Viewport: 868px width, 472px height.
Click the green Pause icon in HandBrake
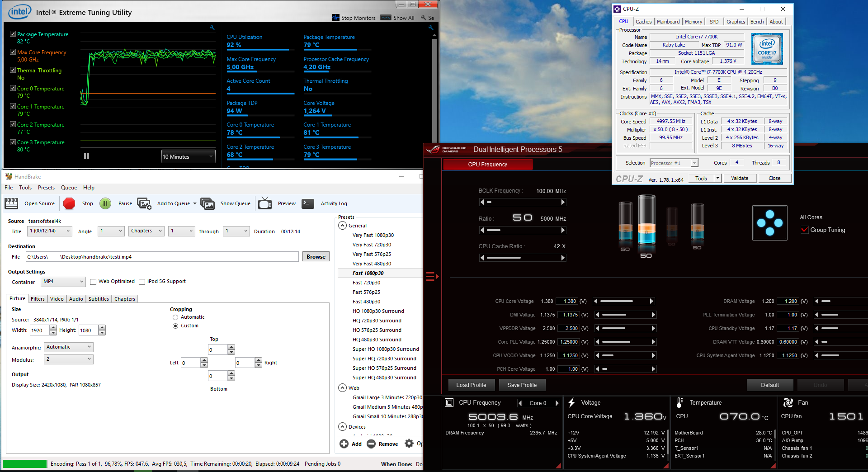tap(105, 203)
